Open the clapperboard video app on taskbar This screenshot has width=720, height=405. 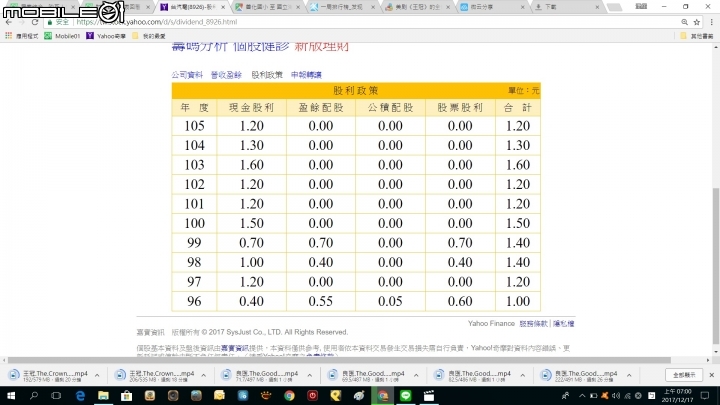tap(429, 396)
